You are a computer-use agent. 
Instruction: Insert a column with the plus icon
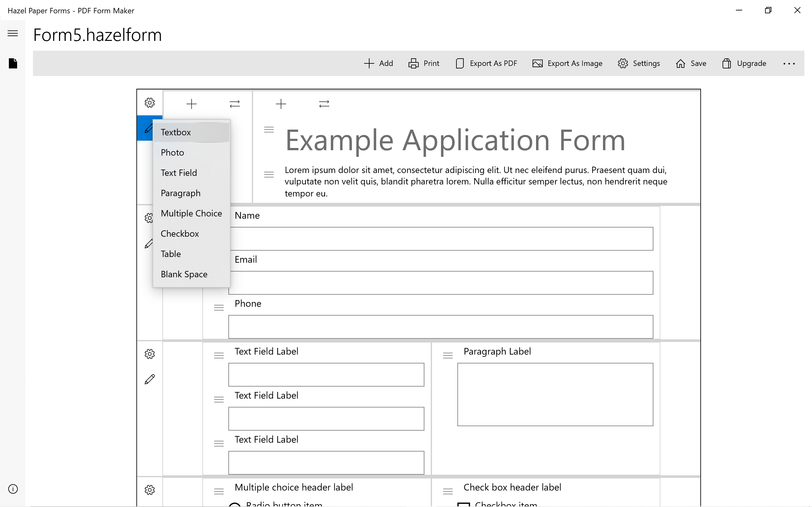tap(192, 104)
